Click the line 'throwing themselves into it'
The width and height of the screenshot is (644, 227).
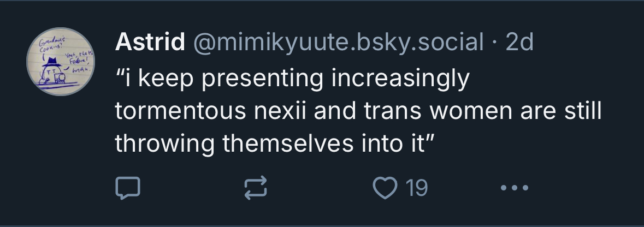[x=274, y=144]
